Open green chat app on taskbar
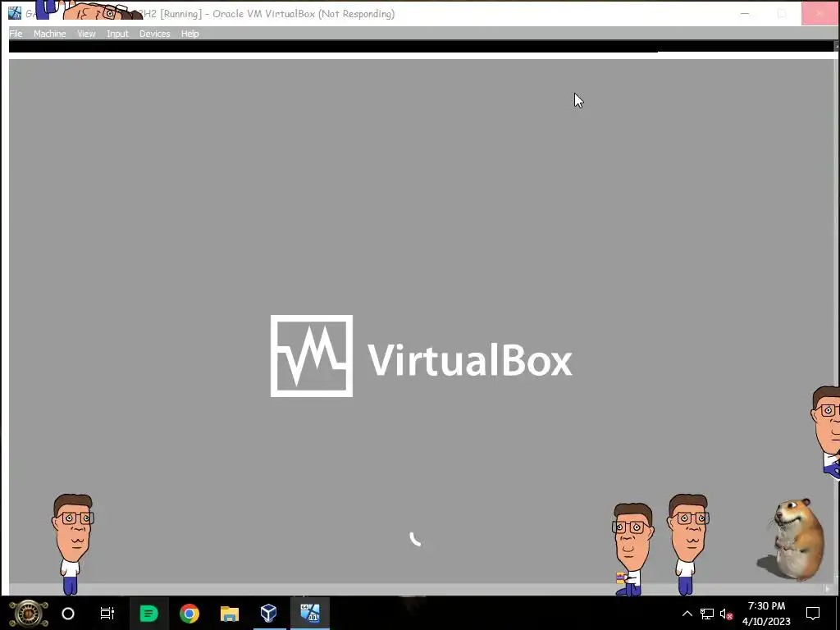Viewport: 840px width, 630px height. click(148, 614)
